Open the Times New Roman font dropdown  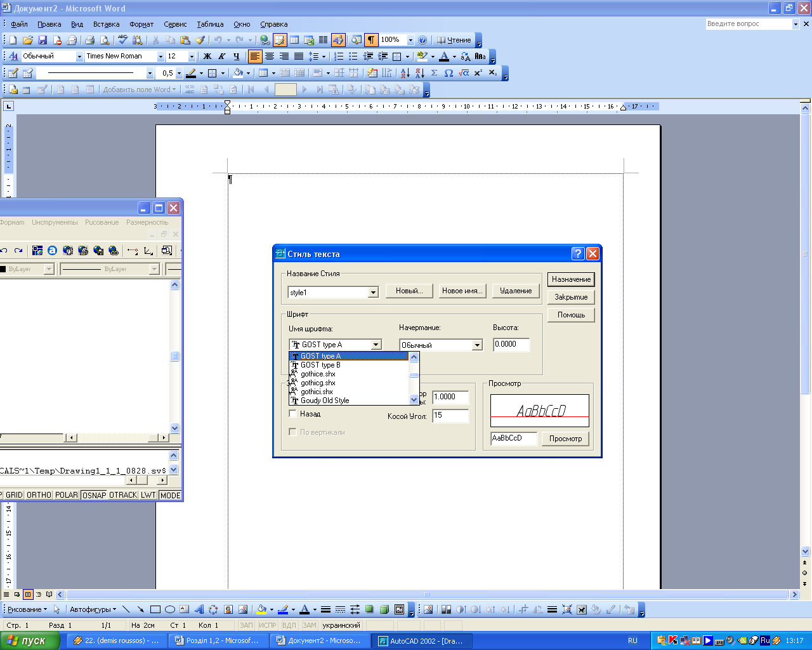[x=160, y=56]
